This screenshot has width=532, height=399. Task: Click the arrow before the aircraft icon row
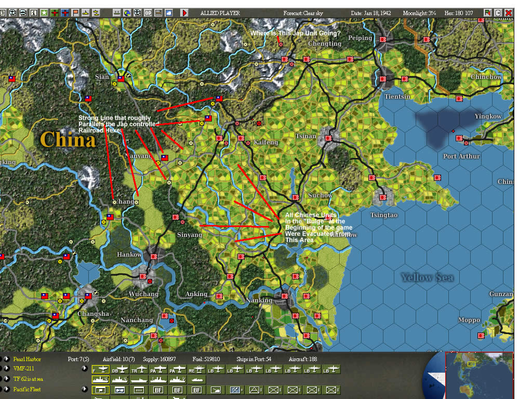tap(85, 368)
